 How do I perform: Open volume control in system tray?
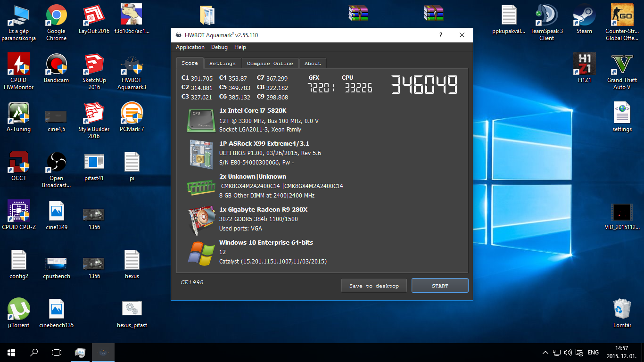[x=568, y=353]
